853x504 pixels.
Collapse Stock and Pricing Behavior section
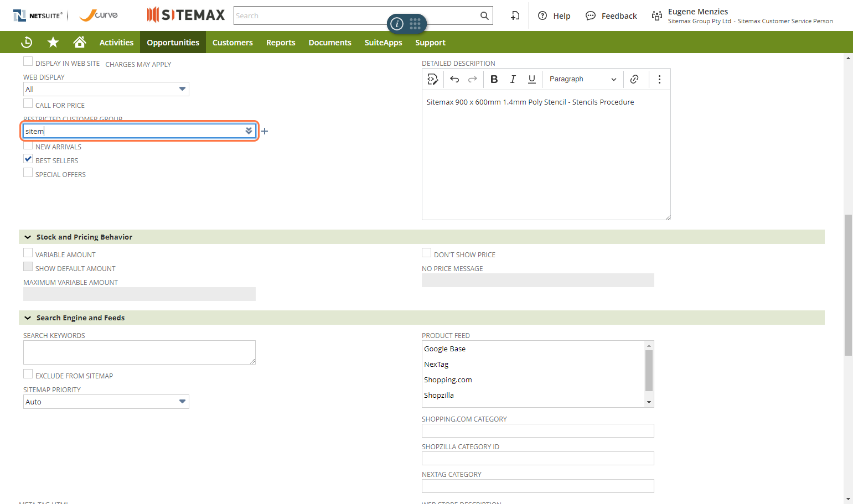tap(28, 237)
